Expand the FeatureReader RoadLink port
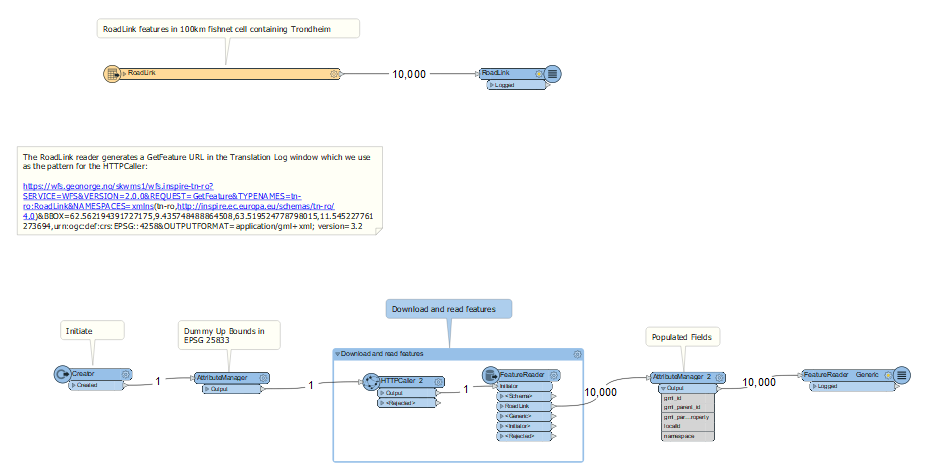 click(502, 406)
